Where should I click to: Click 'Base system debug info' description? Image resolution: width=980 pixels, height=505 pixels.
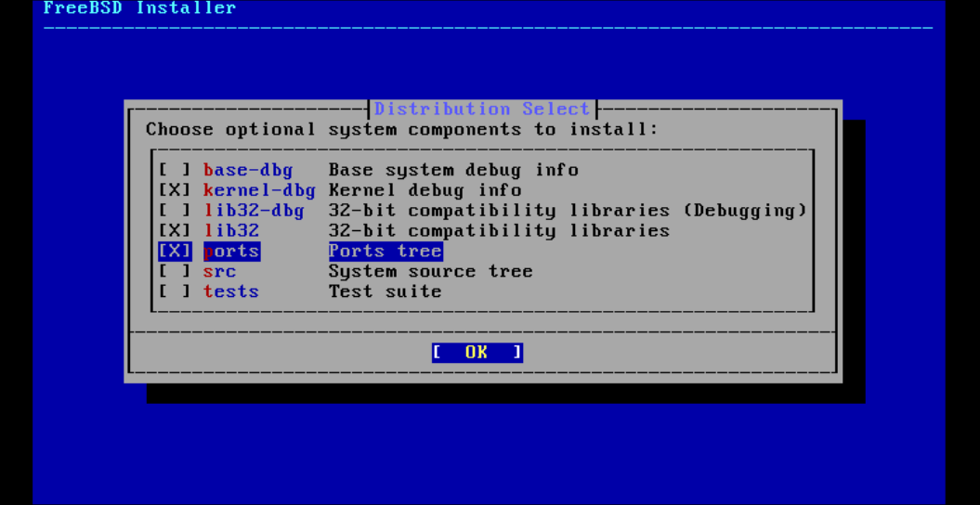(x=453, y=170)
